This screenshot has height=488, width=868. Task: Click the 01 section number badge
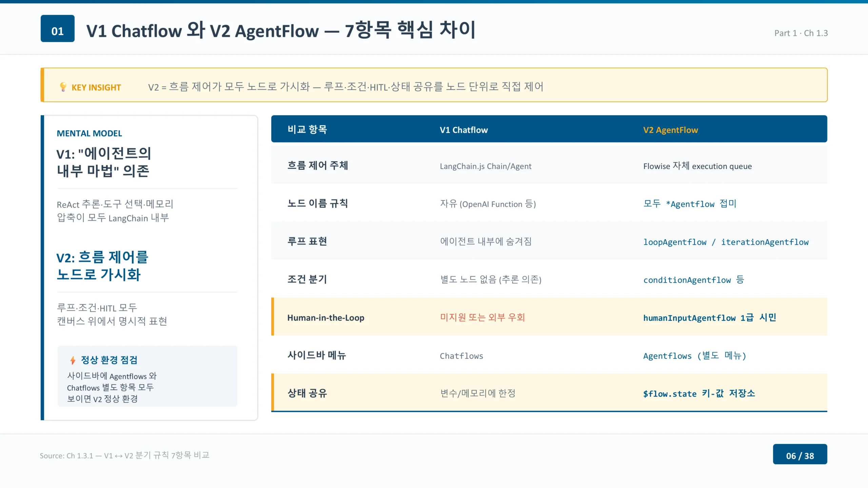click(58, 28)
